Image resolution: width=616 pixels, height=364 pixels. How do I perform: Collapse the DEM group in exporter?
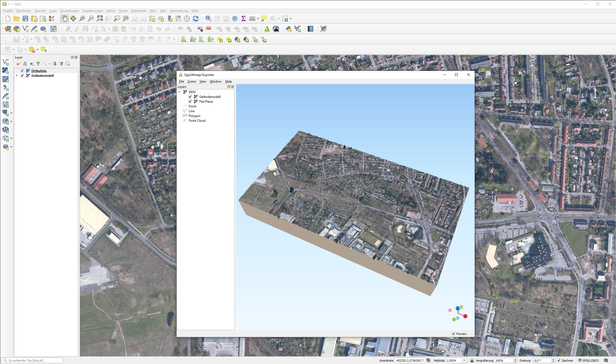180,92
